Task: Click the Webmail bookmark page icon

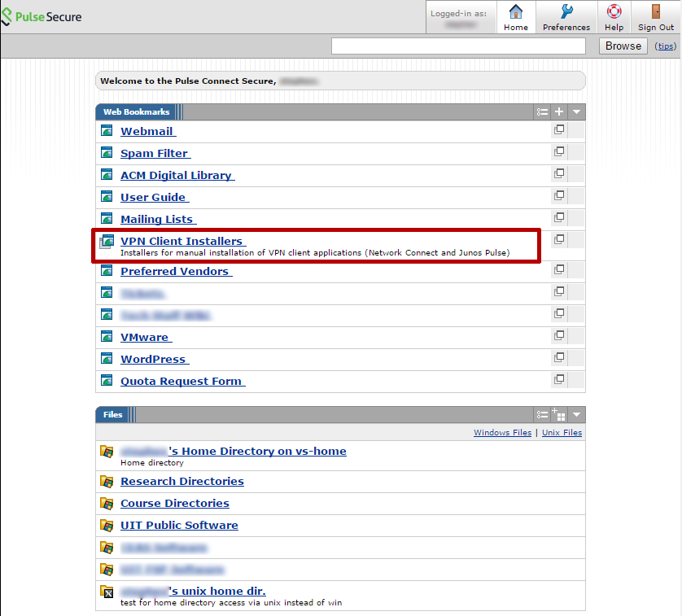Action: click(107, 130)
